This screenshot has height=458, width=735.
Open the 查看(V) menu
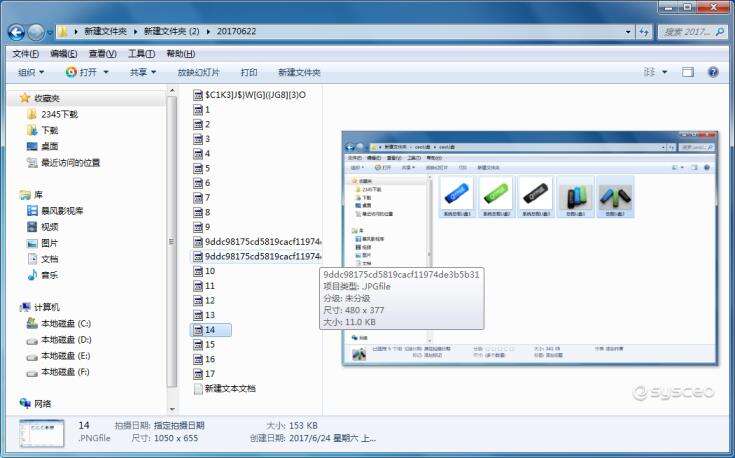click(x=103, y=54)
